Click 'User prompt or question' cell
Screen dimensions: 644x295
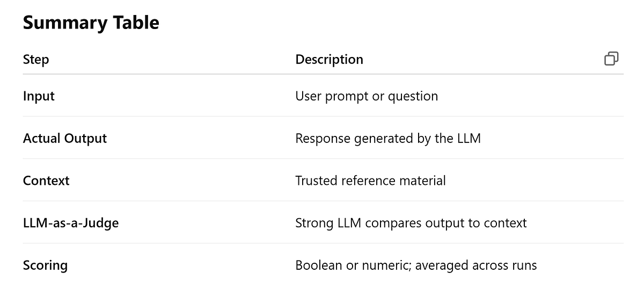367,96
